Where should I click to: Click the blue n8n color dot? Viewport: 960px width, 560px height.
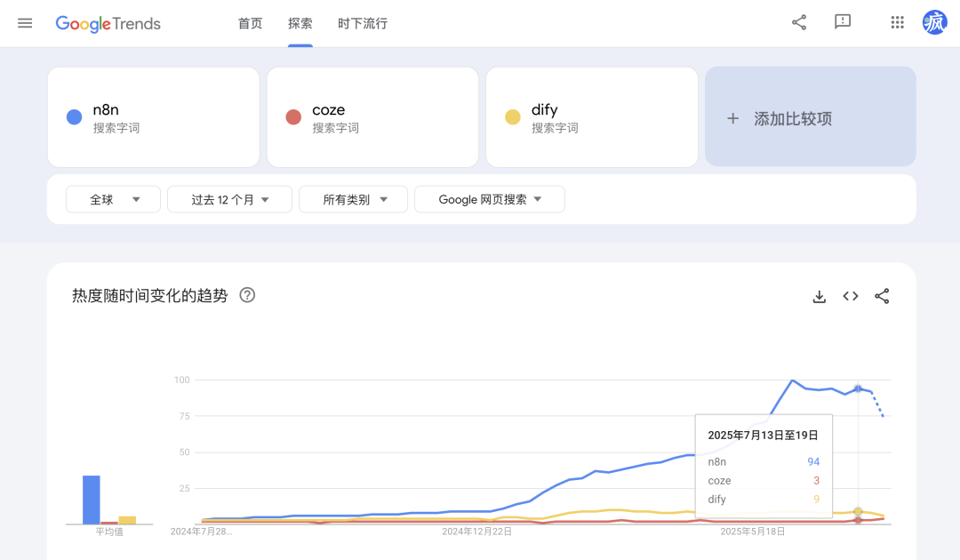coord(75,117)
